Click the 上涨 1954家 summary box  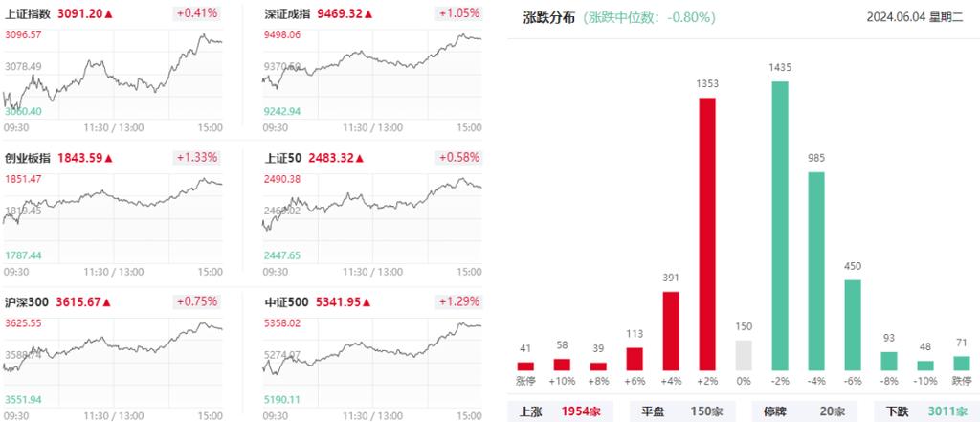click(554, 410)
